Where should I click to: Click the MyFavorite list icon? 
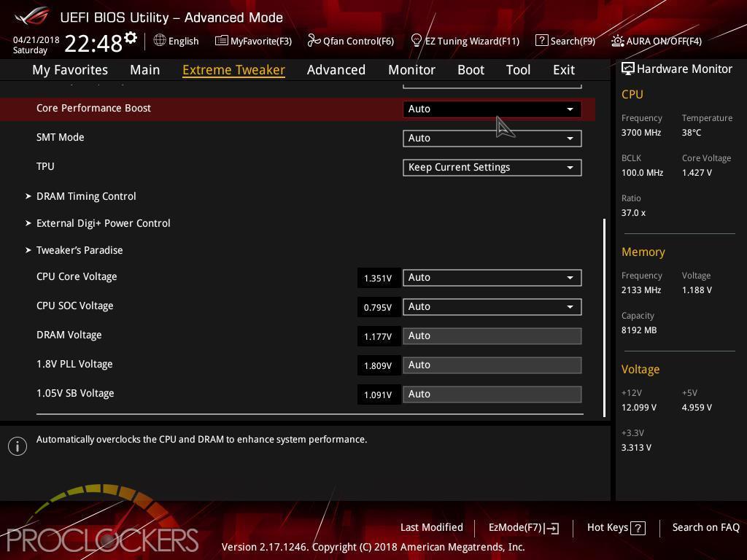(x=222, y=41)
